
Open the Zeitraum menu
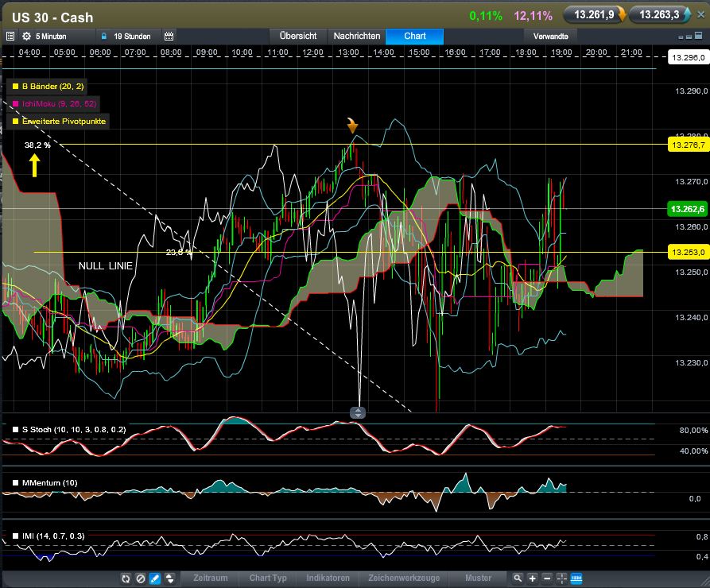coord(210,578)
